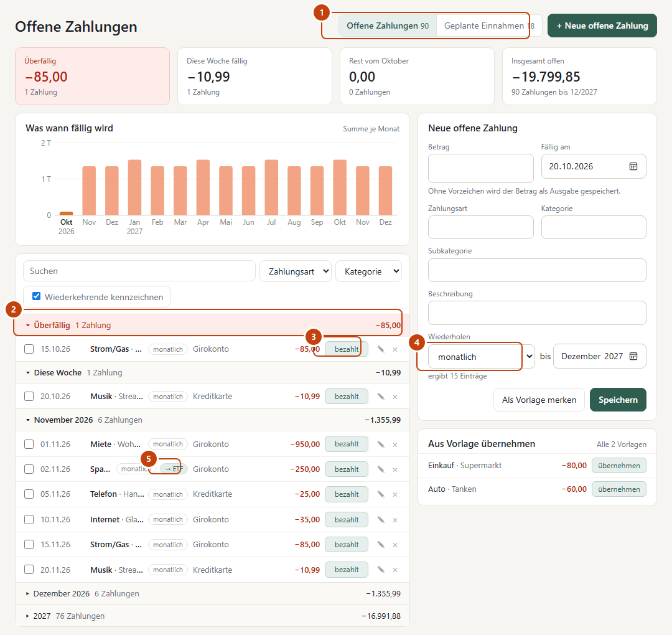Open the calendar picker for the repeat end date

click(x=633, y=356)
